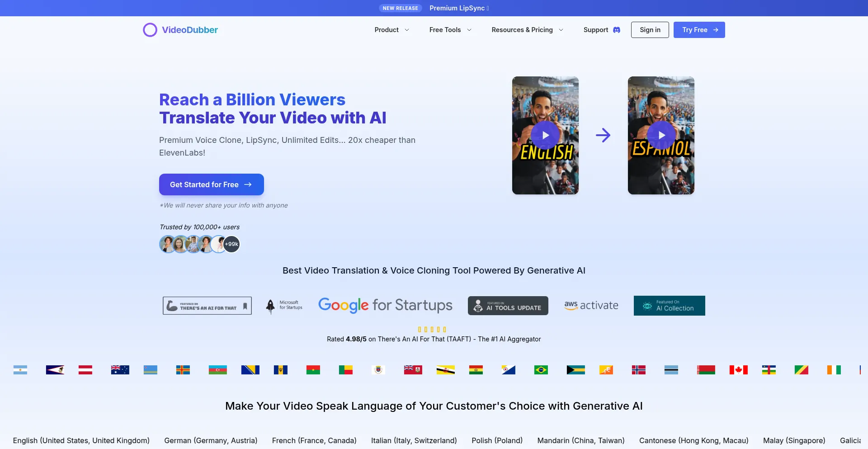Click the AWS Activate badge
This screenshot has height=449, width=868.
pyautogui.click(x=591, y=305)
